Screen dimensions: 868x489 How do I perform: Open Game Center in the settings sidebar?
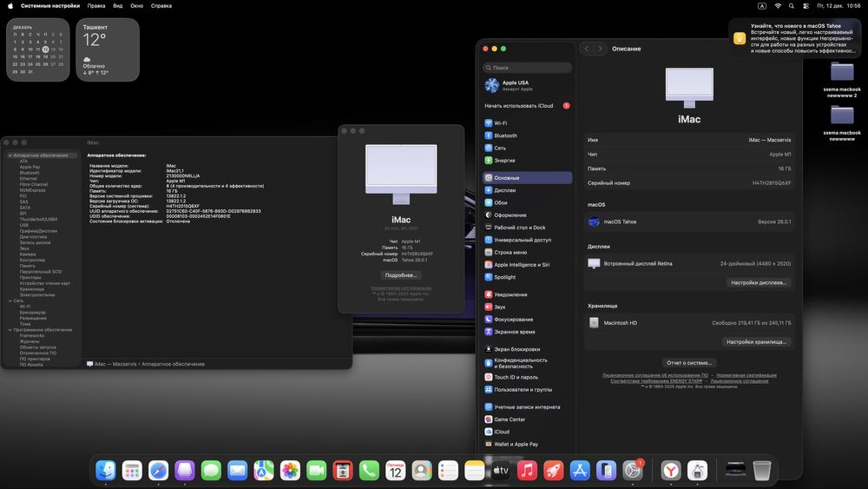coord(510,420)
